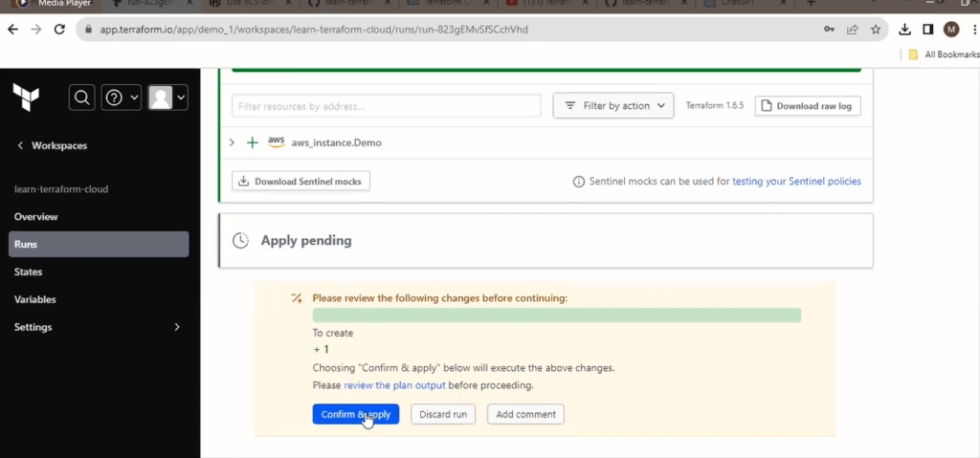Open the user avatar menu
This screenshot has height=458, width=980.
[167, 98]
